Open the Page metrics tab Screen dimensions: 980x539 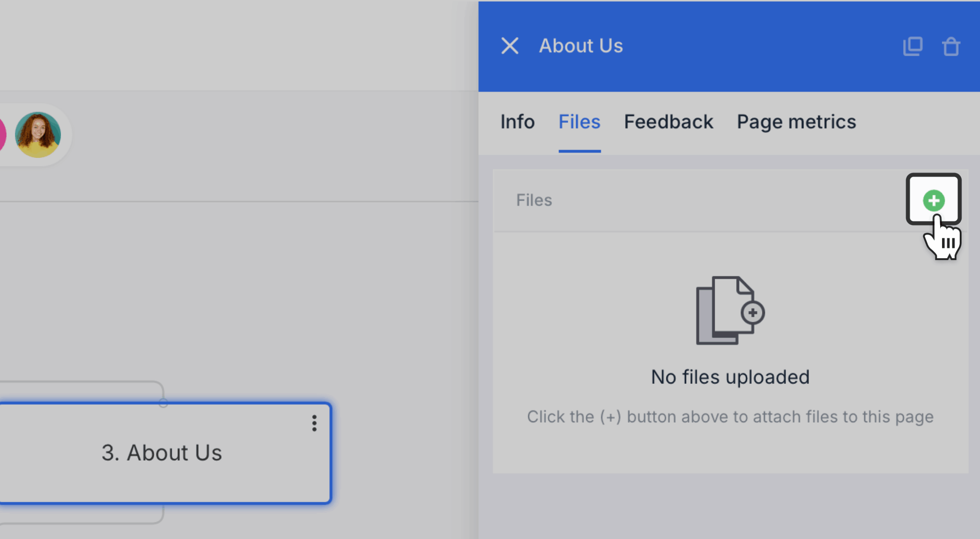(796, 123)
